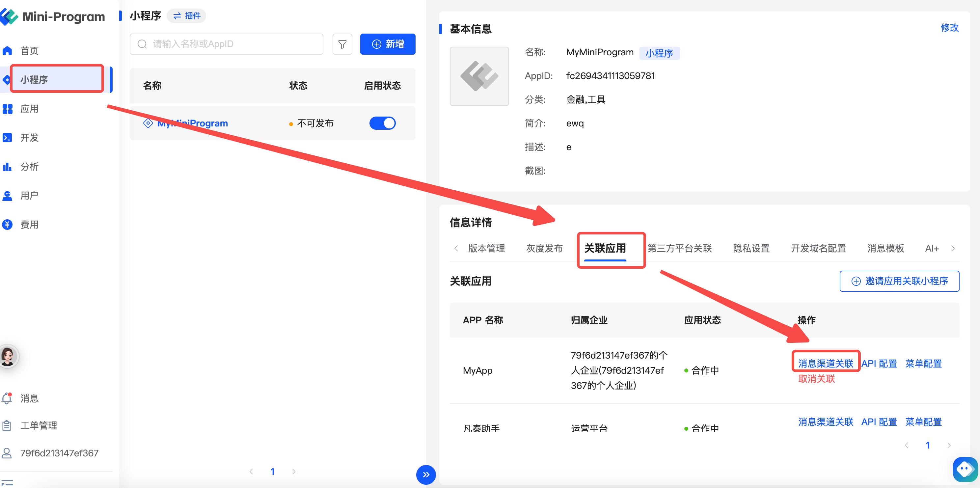The height and width of the screenshot is (488, 980).
Task: Select the 隐私设置 tab
Action: pos(751,248)
